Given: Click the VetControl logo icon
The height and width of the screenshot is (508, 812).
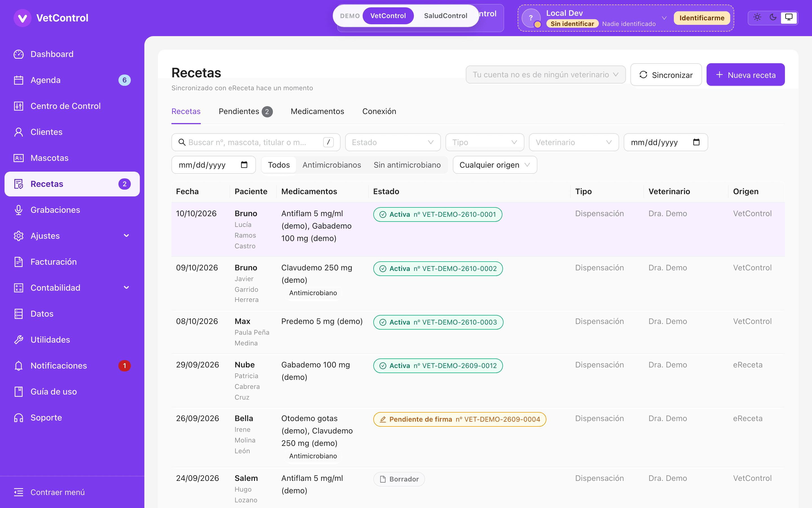Looking at the screenshot, I should click(x=23, y=18).
